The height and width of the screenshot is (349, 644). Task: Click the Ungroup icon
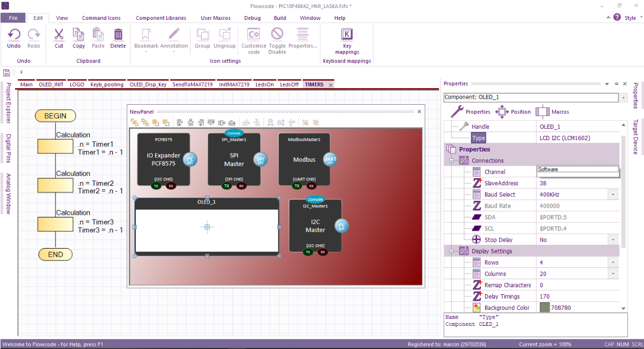(224, 34)
